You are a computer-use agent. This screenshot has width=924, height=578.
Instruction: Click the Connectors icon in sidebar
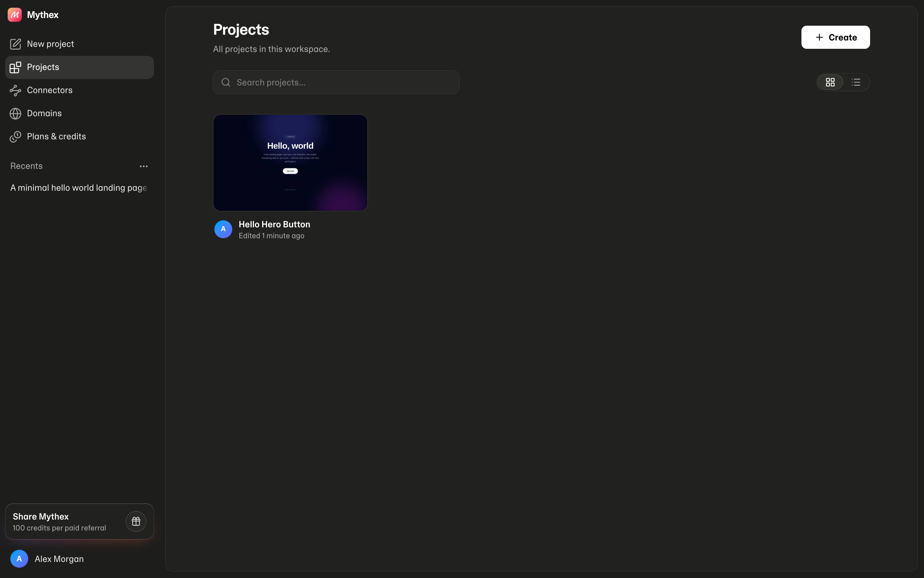(x=15, y=90)
